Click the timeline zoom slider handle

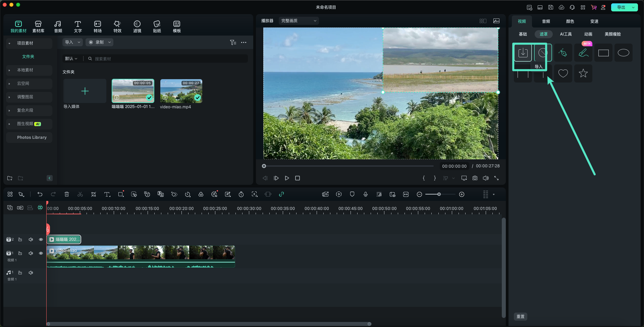click(439, 194)
